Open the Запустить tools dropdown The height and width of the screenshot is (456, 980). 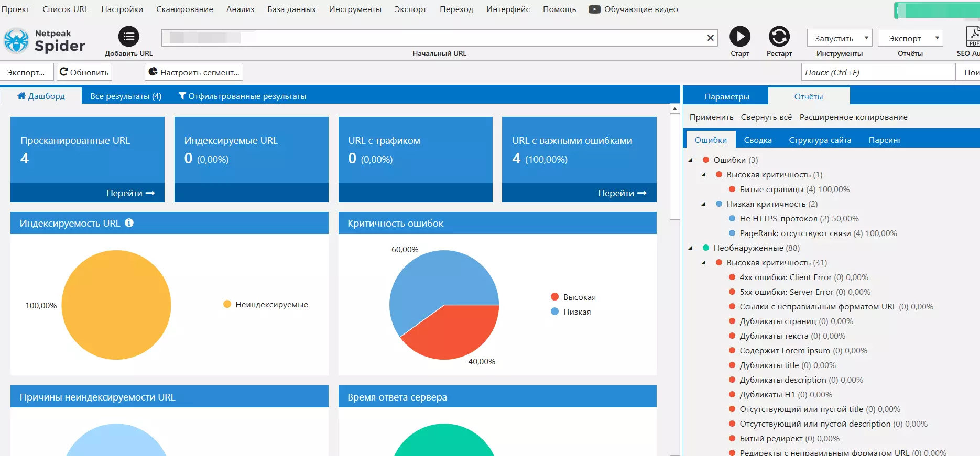click(840, 38)
